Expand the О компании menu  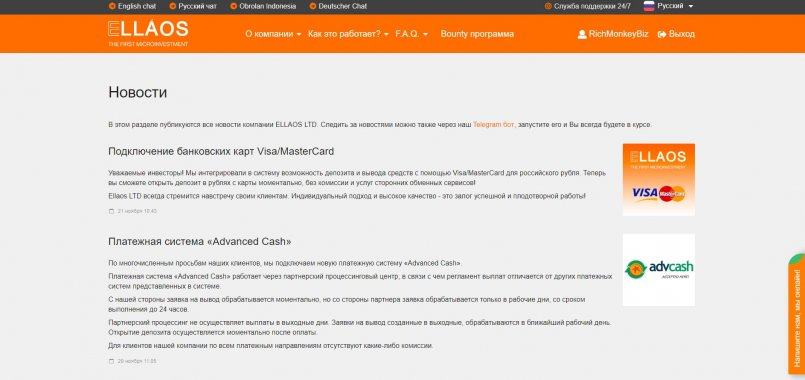click(273, 34)
